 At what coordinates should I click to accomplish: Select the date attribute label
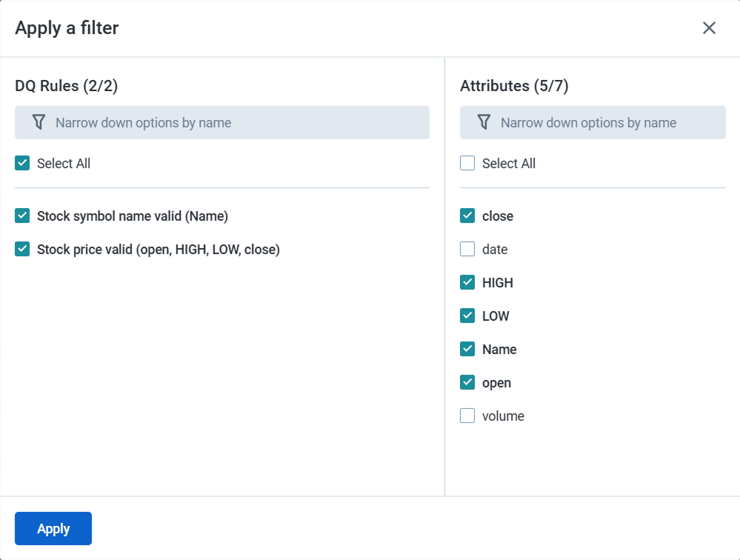(x=494, y=249)
